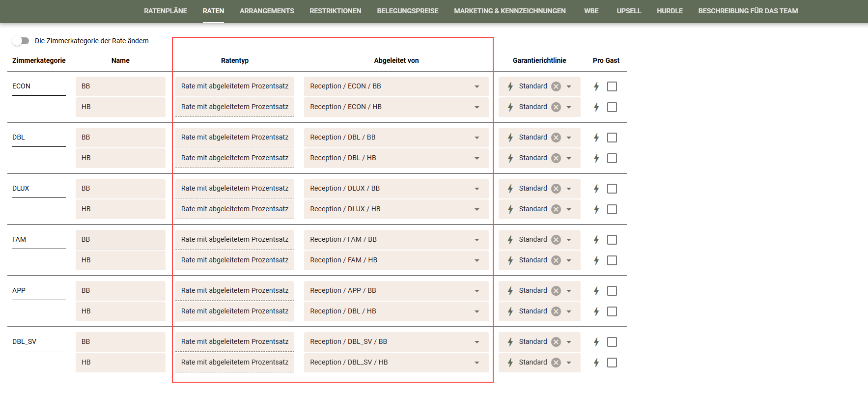
Task: Open 'Reception / DBL_SV / HB' dropdown
Action: pyautogui.click(x=396, y=363)
